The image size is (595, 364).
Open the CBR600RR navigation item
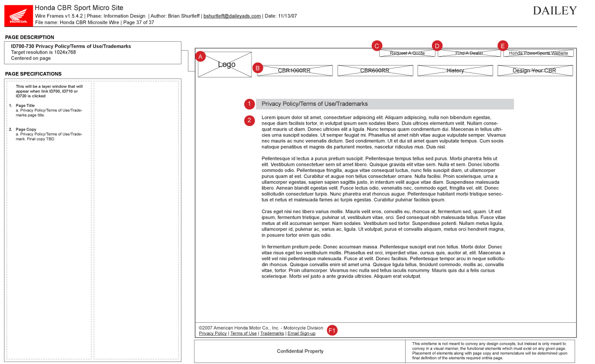[375, 71]
